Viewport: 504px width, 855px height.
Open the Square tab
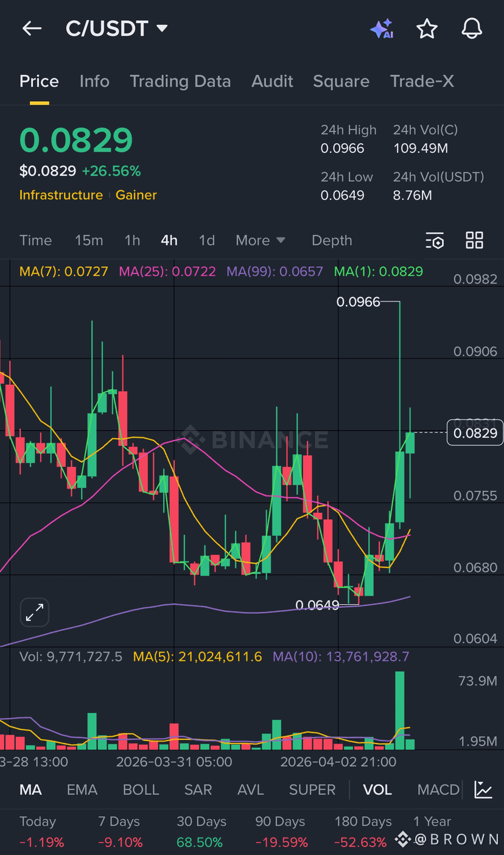tap(341, 82)
